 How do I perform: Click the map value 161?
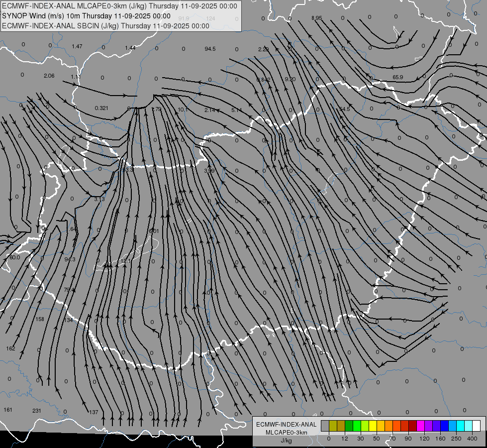pos(8,410)
